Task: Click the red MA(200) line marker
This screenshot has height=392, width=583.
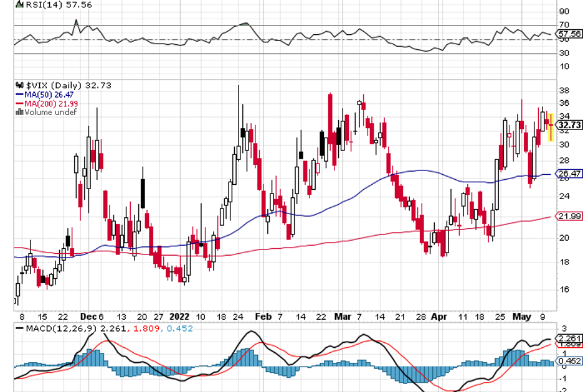Action: tap(19, 103)
